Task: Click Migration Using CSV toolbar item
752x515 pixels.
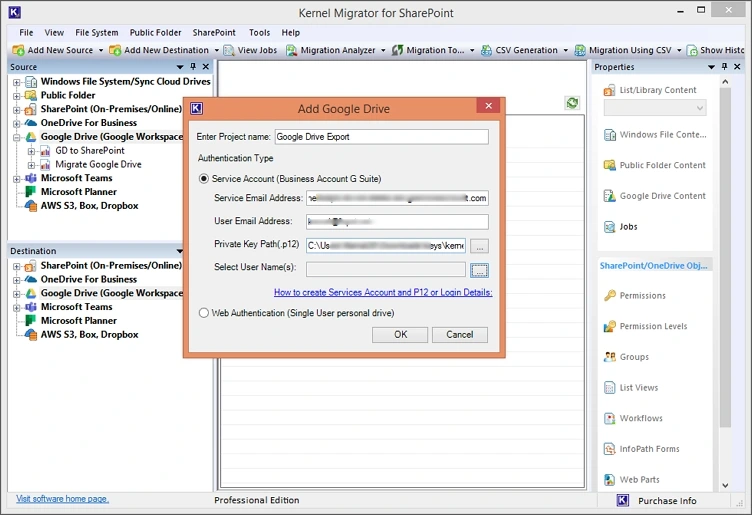Action: (623, 50)
